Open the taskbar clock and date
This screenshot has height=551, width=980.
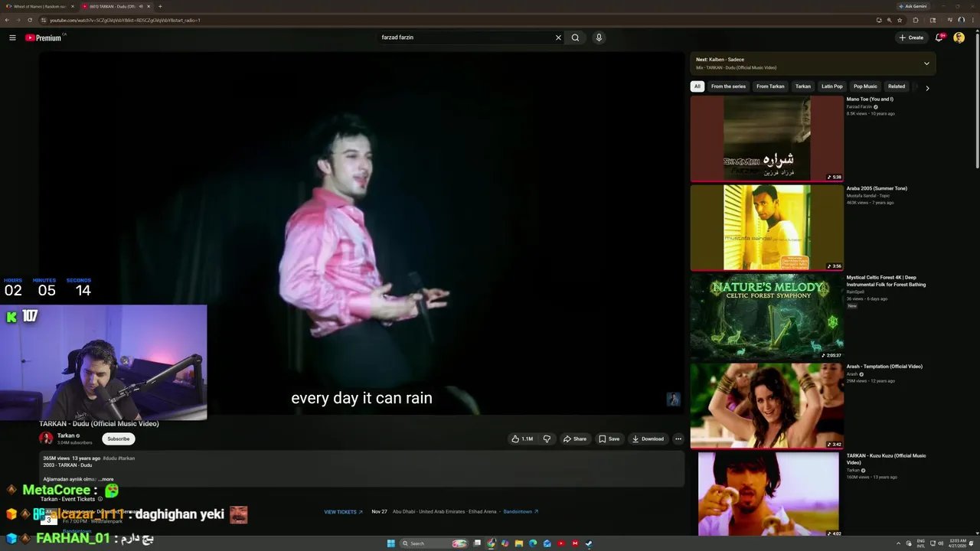pyautogui.click(x=956, y=543)
